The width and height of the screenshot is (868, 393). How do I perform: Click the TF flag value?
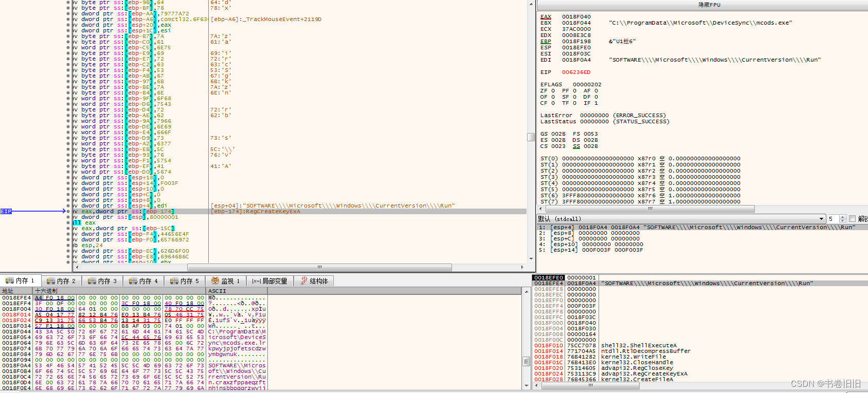point(575,103)
